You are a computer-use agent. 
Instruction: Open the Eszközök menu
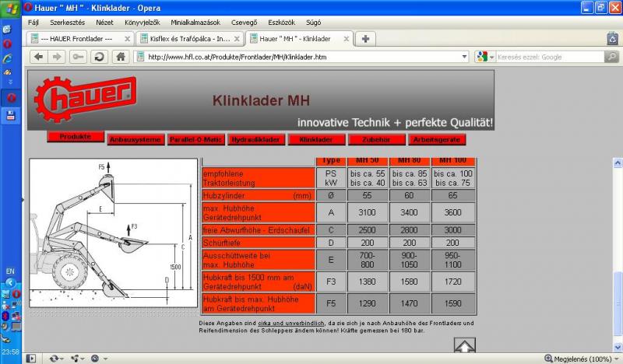(x=281, y=23)
